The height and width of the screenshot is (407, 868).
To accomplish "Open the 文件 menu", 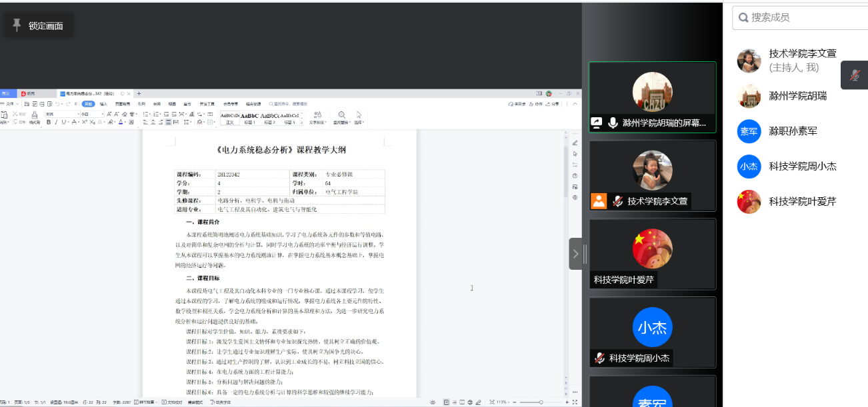I will tap(9, 104).
